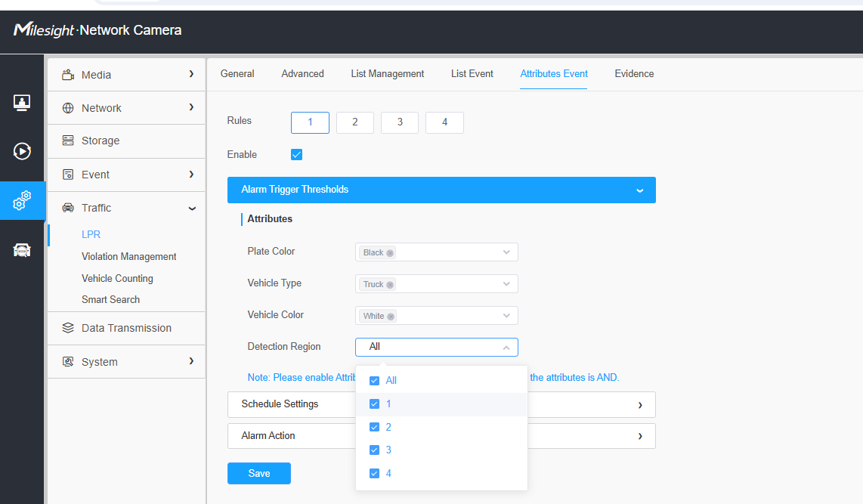Open the Evidence tab

click(x=634, y=74)
